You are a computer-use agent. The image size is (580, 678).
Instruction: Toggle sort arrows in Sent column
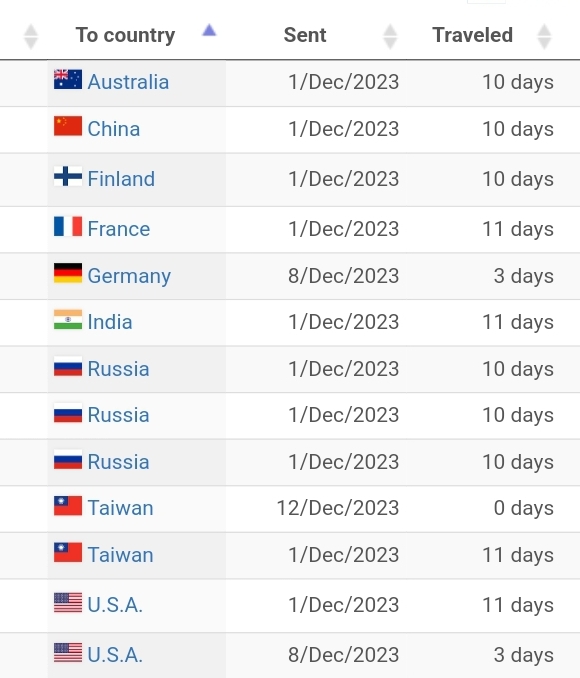(x=390, y=37)
